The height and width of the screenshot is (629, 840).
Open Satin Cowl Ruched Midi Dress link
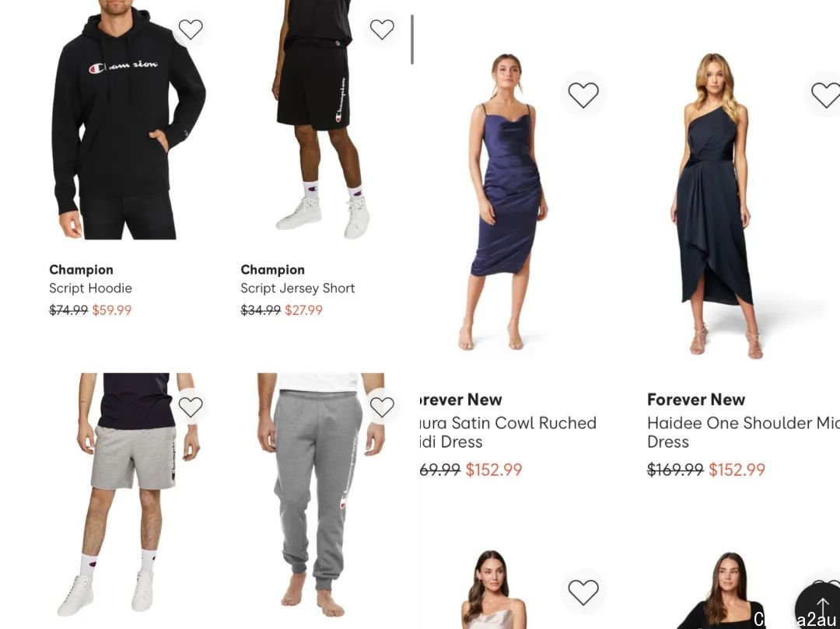click(507, 432)
